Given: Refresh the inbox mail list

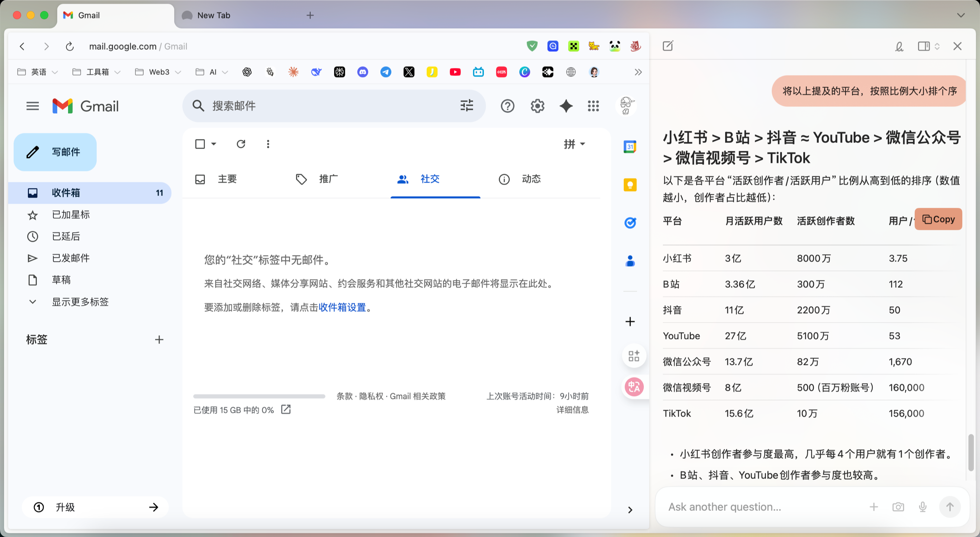Looking at the screenshot, I should pyautogui.click(x=241, y=144).
